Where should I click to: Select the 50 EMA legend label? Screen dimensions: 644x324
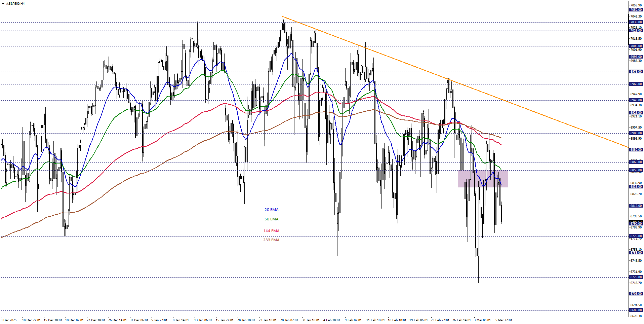point(271,219)
